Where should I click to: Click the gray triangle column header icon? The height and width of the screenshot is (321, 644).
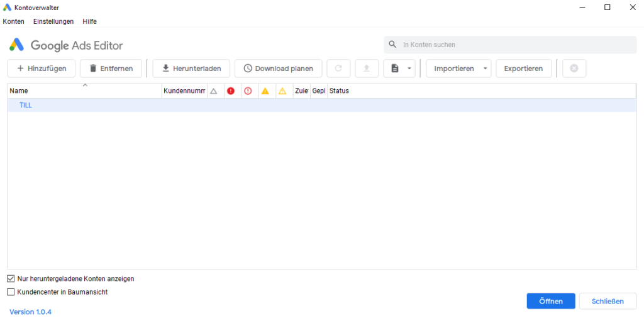pyautogui.click(x=214, y=91)
